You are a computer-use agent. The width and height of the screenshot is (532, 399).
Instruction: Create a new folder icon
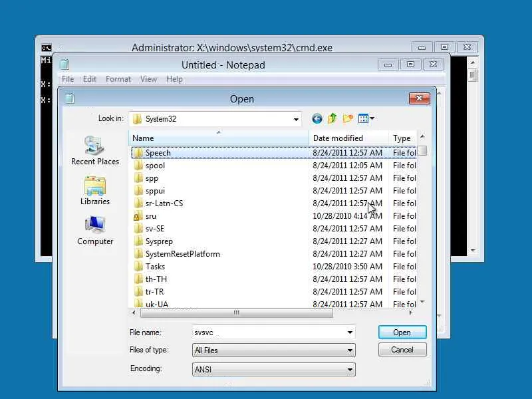(x=348, y=118)
